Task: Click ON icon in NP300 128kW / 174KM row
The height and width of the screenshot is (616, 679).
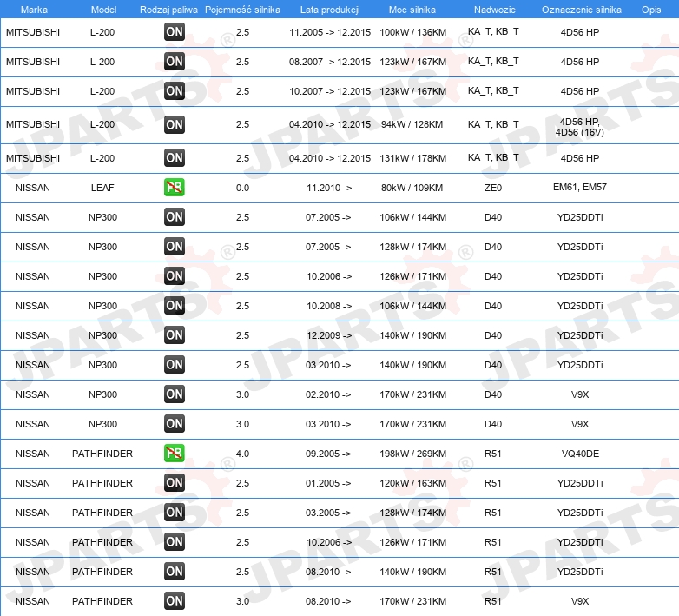Action: [174, 247]
